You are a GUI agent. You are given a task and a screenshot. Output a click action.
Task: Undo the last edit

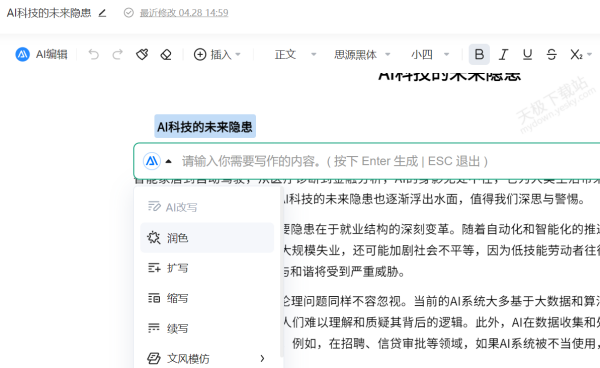pyautogui.click(x=93, y=54)
